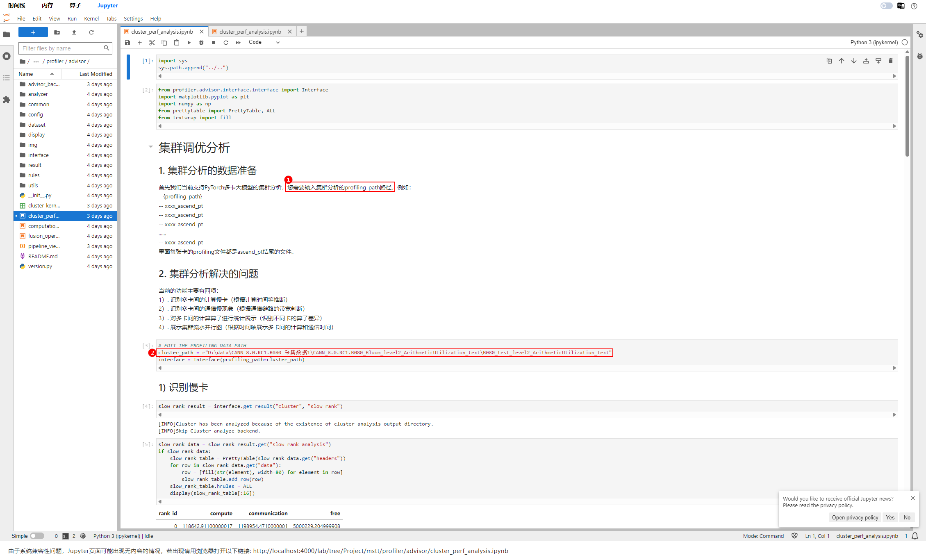
Task: Copy the selected cell from the notebook toolbar
Action: (x=164, y=43)
